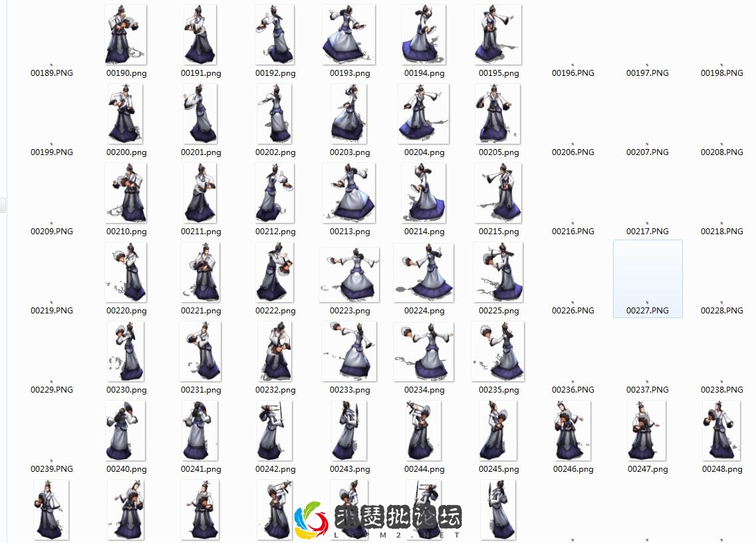Image resolution: width=756 pixels, height=543 pixels.
Task: Select the thumbnail for 00190.png
Action: click(126, 35)
